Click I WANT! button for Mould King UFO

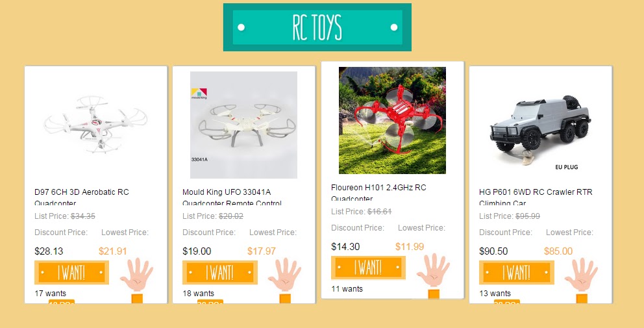click(x=219, y=272)
